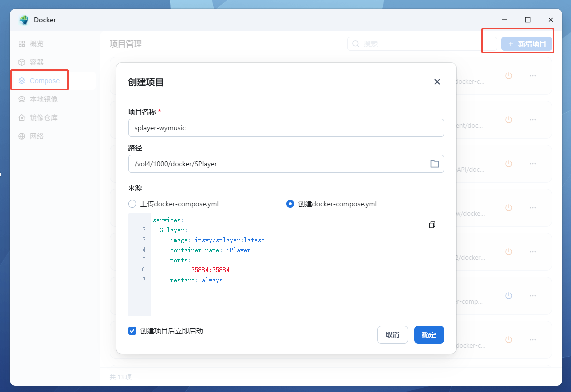
Task: Click the 概览 grid icon in sidebar
Action: coord(22,44)
